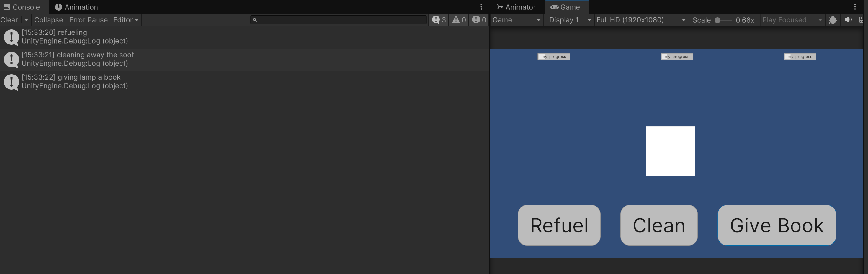Click the console search field
868x274 pixels.
point(339,20)
